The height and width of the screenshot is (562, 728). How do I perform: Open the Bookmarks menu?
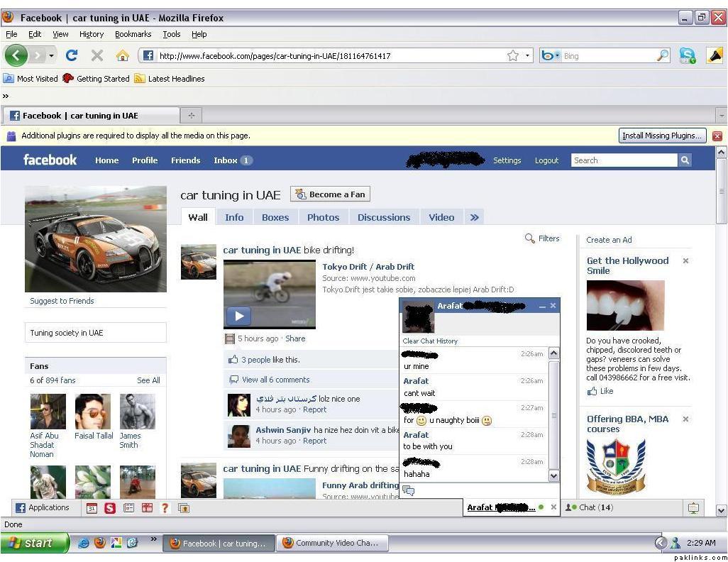(133, 34)
